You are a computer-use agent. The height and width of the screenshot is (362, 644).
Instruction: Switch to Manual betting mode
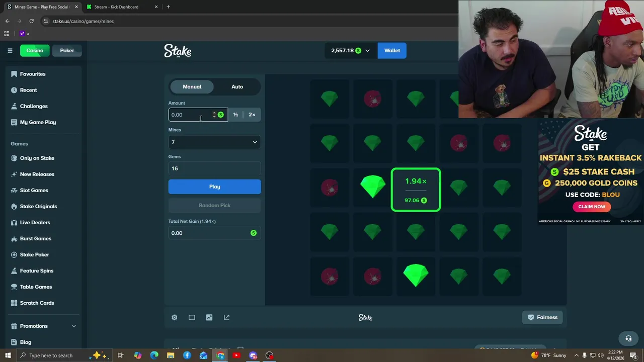point(192,86)
